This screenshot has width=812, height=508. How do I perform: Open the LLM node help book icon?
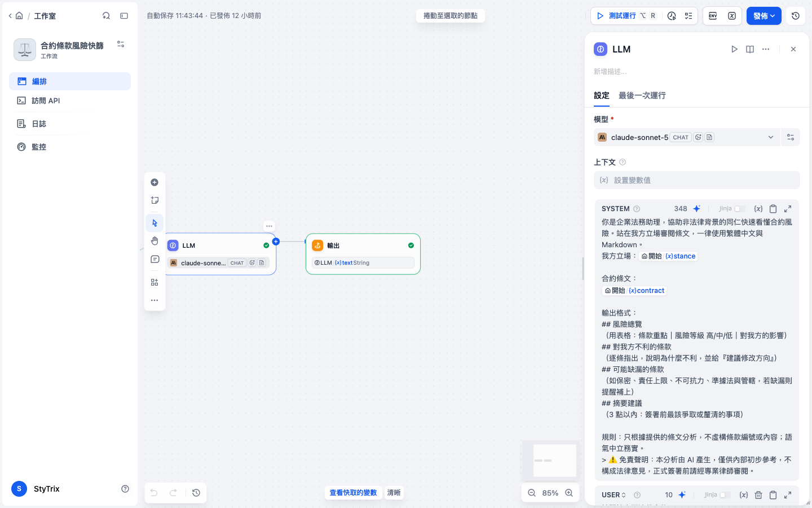(750, 49)
